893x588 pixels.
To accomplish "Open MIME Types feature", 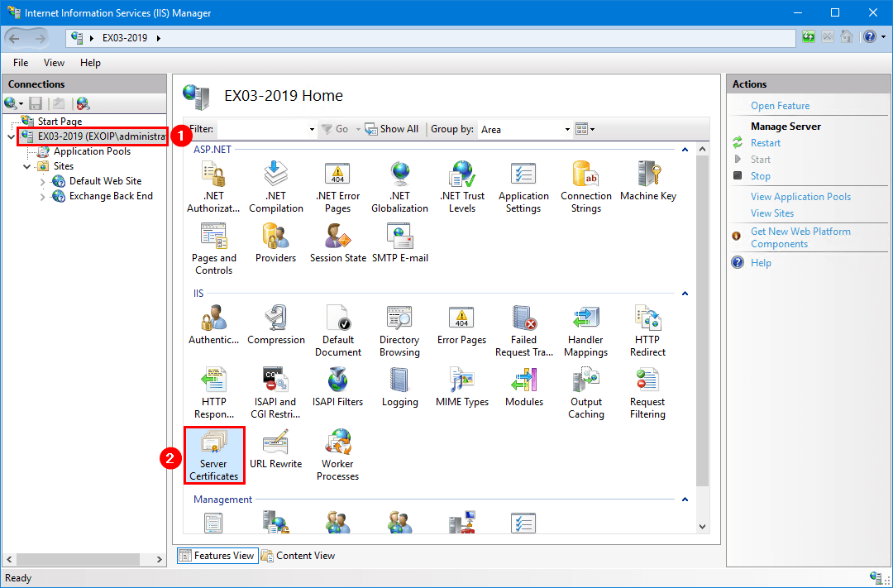I will (x=462, y=387).
